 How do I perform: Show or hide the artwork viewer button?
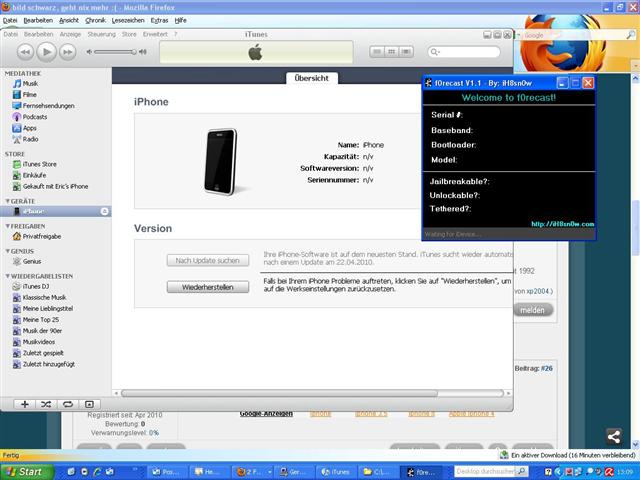coord(91,404)
